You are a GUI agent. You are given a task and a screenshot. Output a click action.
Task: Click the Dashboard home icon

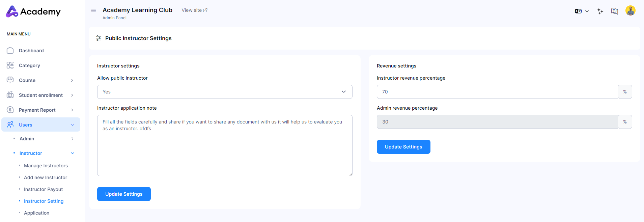coord(10,51)
